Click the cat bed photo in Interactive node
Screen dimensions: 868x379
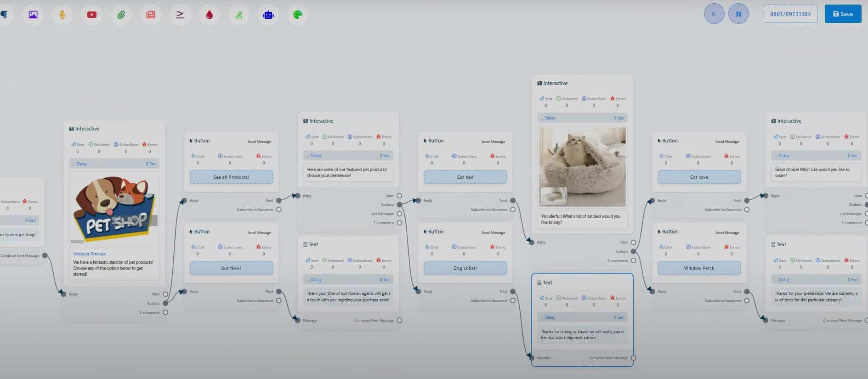click(x=582, y=167)
